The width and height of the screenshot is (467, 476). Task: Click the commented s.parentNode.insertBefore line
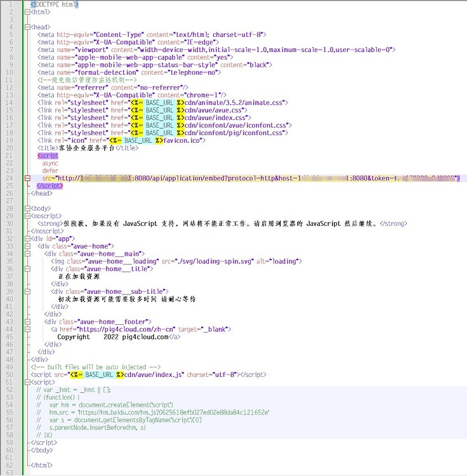click(91, 428)
